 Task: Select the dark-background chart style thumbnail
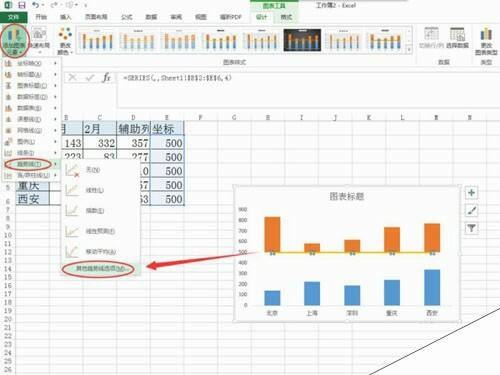click(302, 40)
